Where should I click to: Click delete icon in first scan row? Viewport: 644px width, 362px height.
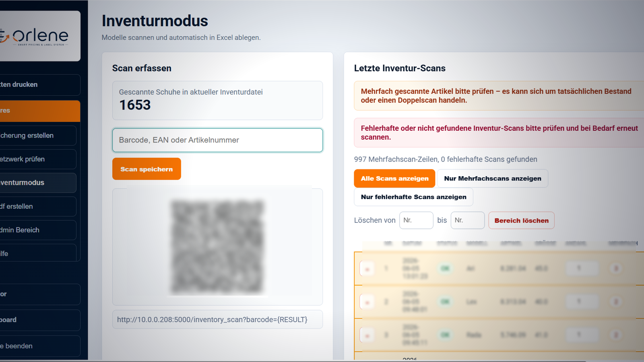click(367, 269)
